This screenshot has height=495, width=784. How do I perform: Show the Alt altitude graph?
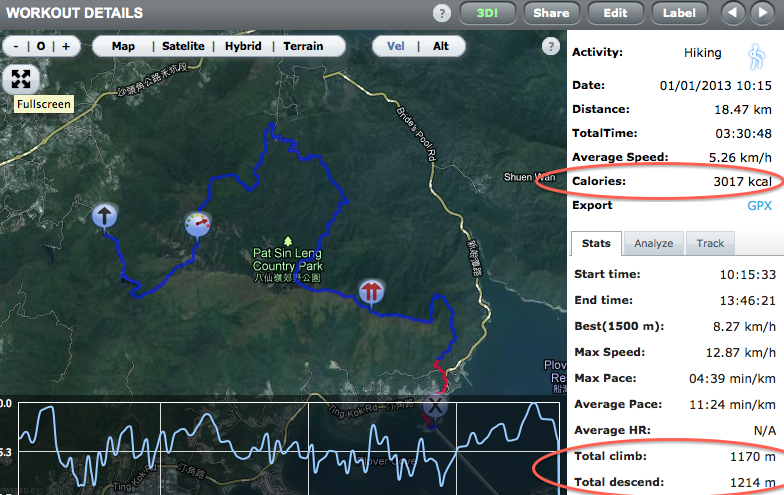(x=440, y=46)
